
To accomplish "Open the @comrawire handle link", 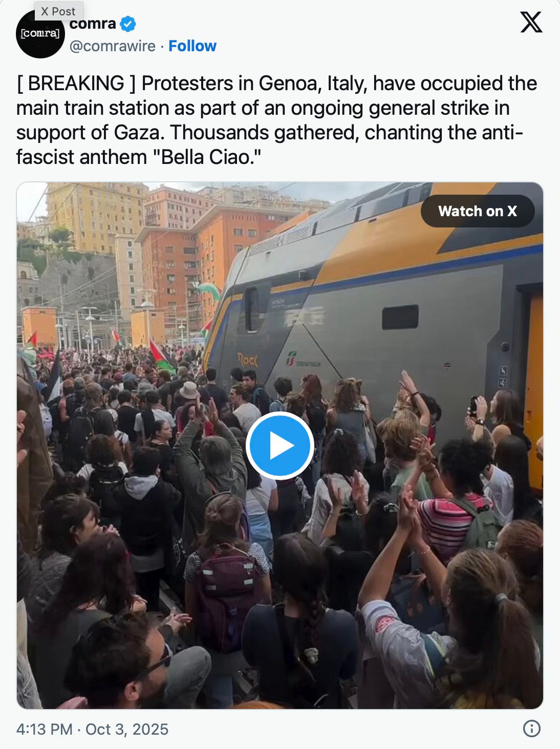I will [x=113, y=46].
